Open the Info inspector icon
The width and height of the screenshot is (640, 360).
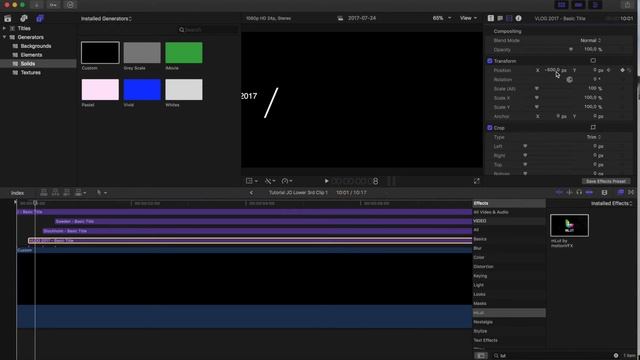pos(518,18)
